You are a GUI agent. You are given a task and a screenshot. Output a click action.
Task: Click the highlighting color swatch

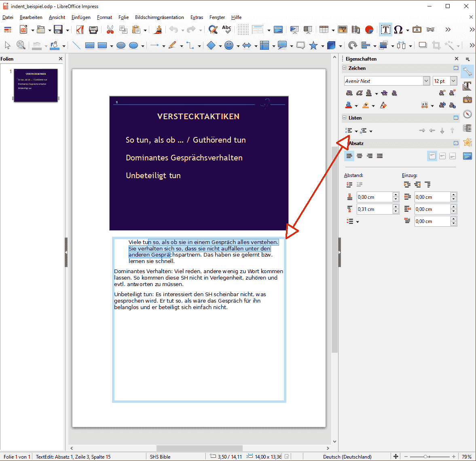tap(366, 105)
